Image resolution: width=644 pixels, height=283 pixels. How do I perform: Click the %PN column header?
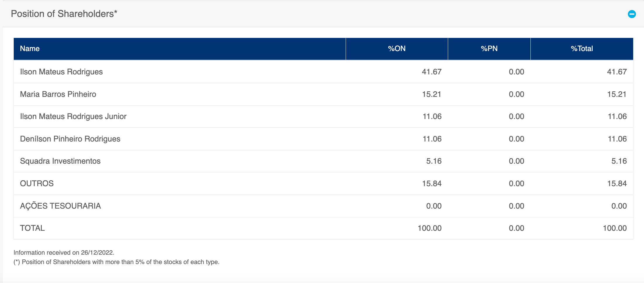(x=489, y=48)
